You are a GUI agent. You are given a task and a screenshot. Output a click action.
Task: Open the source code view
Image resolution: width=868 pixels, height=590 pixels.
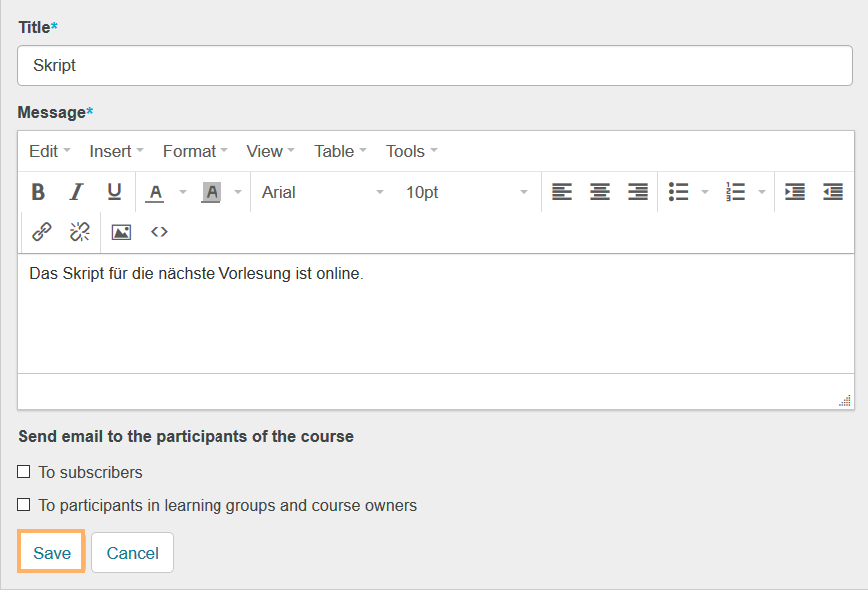(x=159, y=232)
